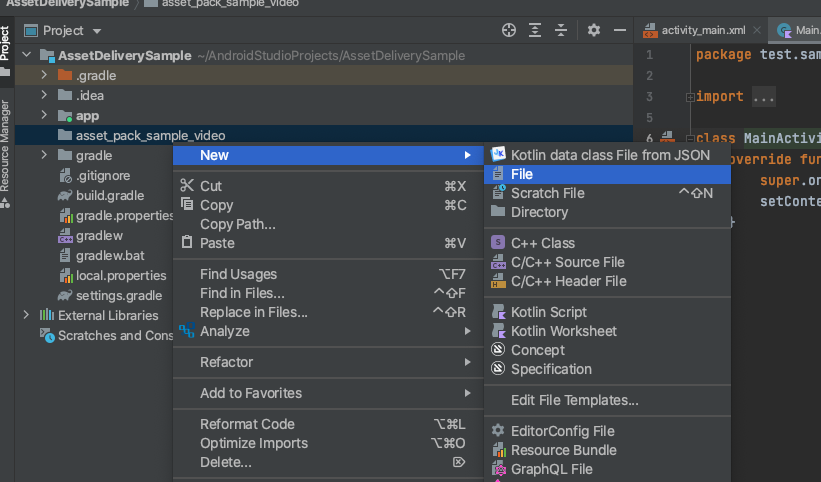The height and width of the screenshot is (482, 821).
Task: Choose Kotlin Worksheet
Action: tap(607, 331)
